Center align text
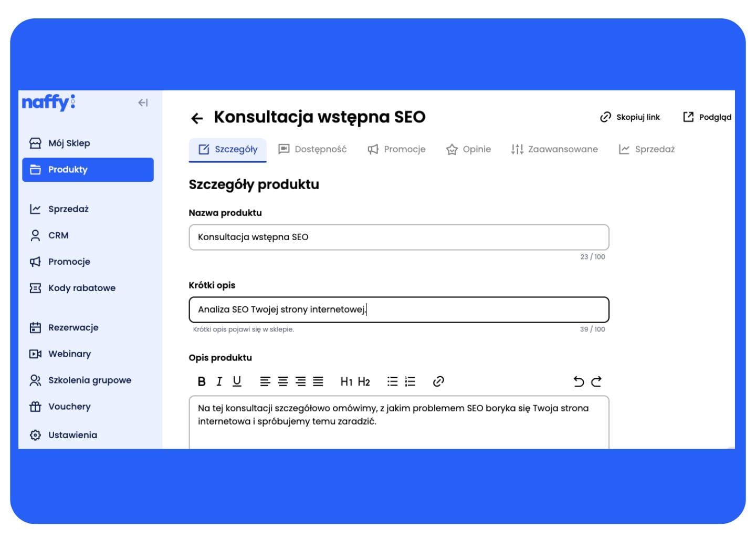756x538 pixels. [283, 381]
